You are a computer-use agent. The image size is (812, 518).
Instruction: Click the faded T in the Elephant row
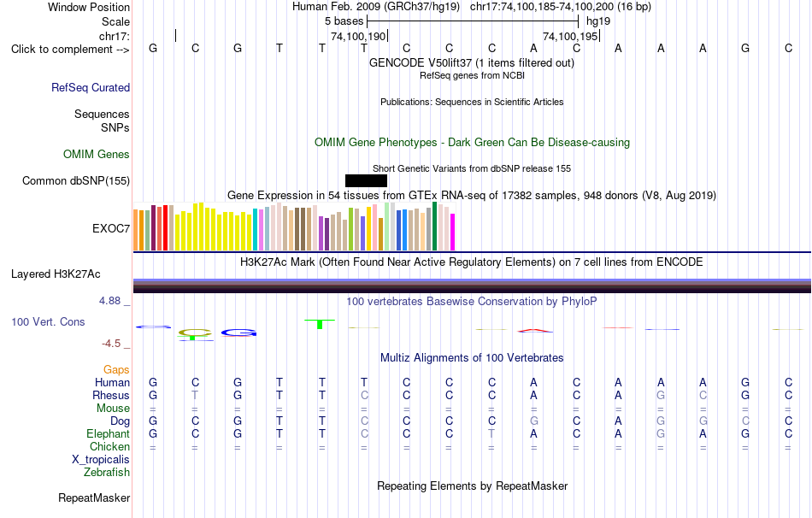point(491,433)
